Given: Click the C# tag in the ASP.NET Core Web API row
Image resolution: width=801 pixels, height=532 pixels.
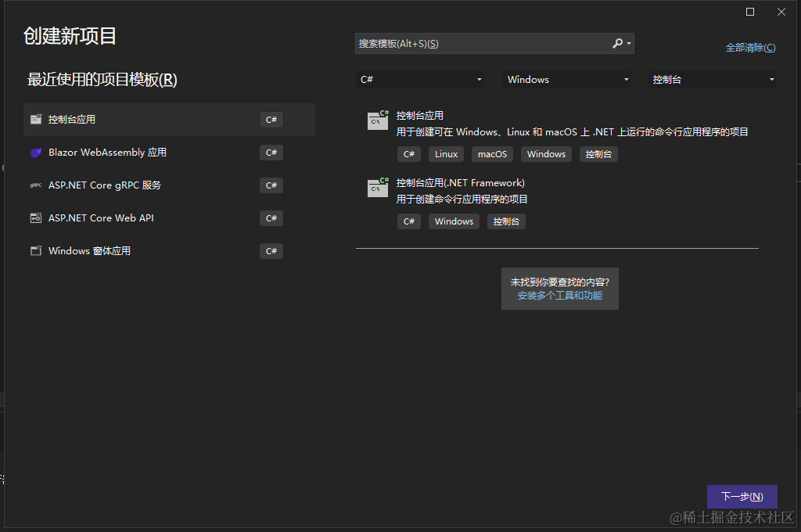Looking at the screenshot, I should [x=271, y=218].
